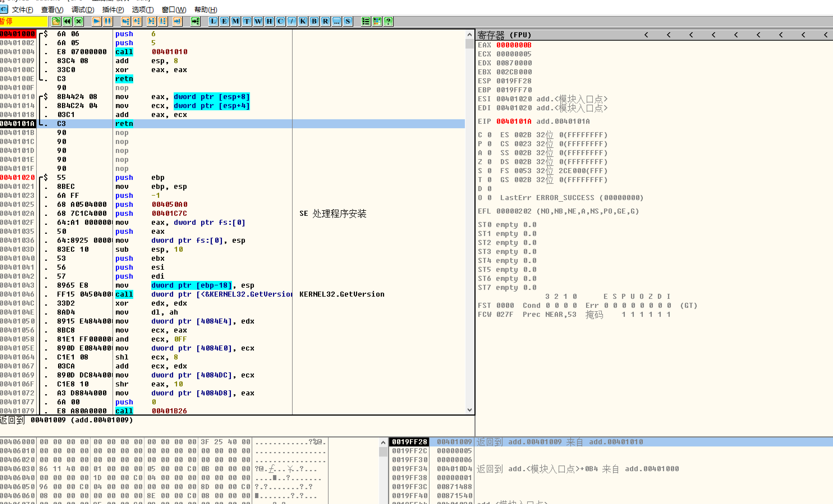The image size is (833, 504).
Task: Select address 00401000 in disassembly
Action: pos(18,34)
